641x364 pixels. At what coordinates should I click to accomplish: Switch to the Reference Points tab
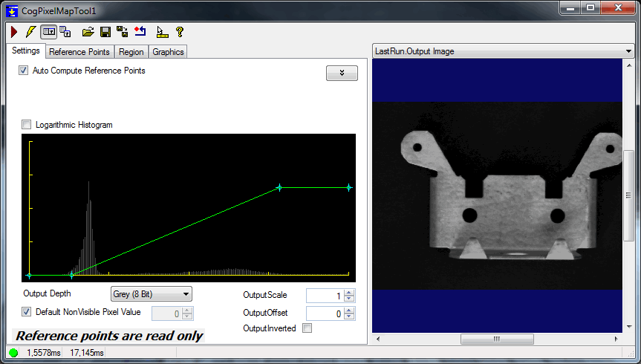coord(79,52)
